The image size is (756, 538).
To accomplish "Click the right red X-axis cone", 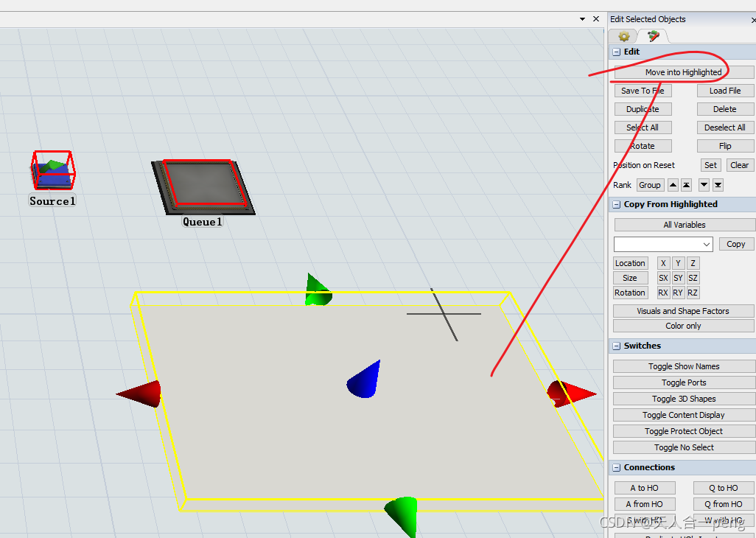I will pyautogui.click(x=571, y=394).
